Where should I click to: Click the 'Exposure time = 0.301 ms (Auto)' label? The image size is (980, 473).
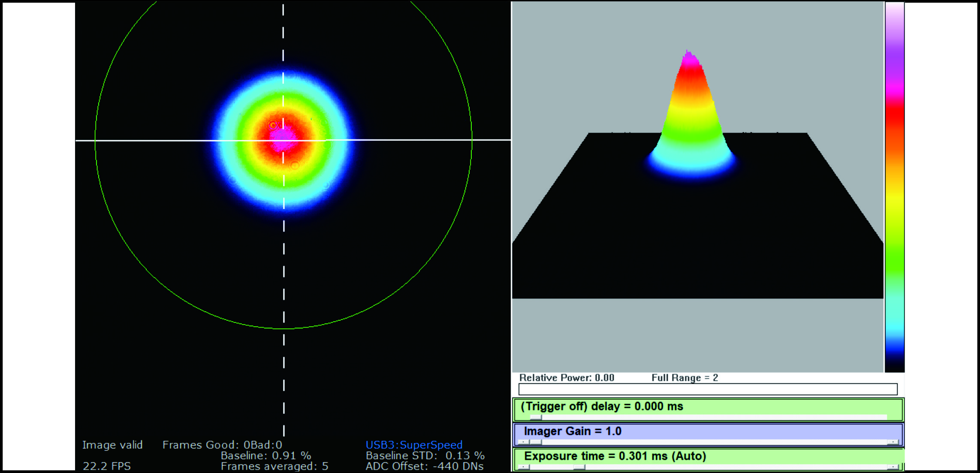615,456
